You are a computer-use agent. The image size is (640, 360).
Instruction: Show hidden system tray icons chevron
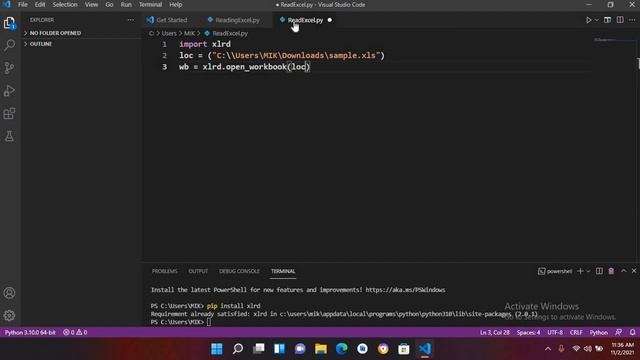pos(548,349)
